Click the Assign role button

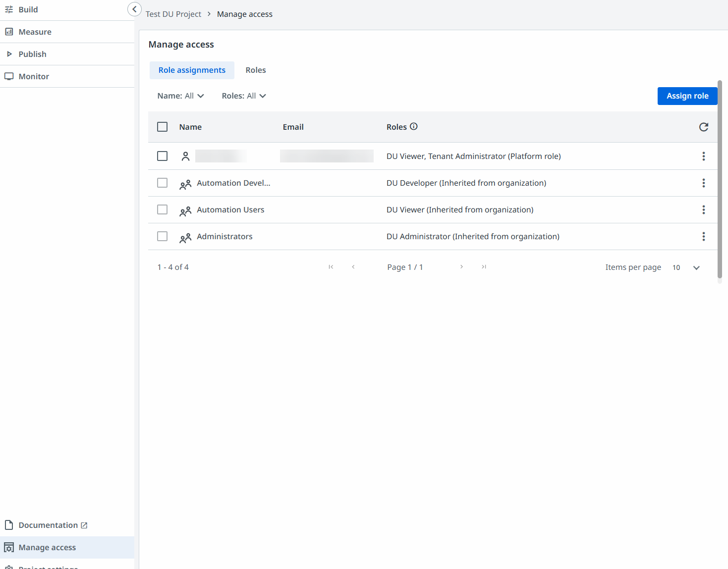coord(687,96)
